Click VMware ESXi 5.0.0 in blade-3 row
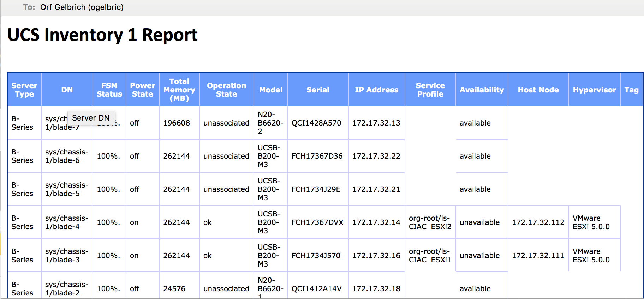The width and height of the screenshot is (644, 299). 591,255
